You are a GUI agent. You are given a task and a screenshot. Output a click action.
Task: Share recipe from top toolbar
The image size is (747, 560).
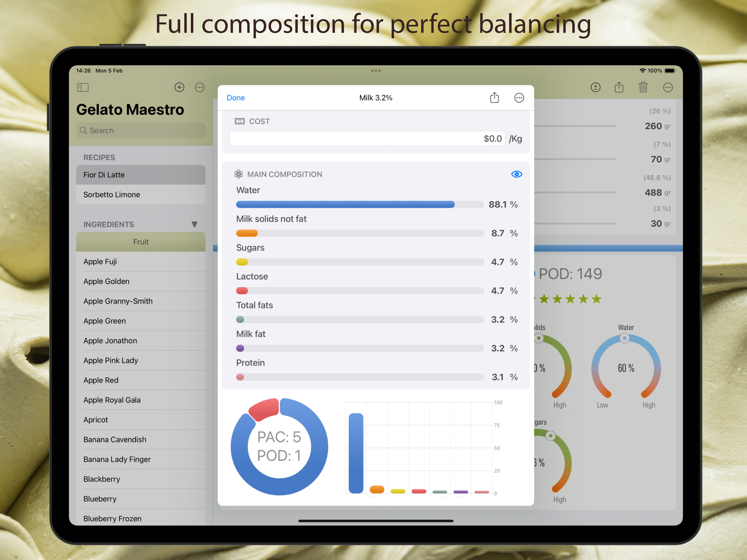[619, 87]
